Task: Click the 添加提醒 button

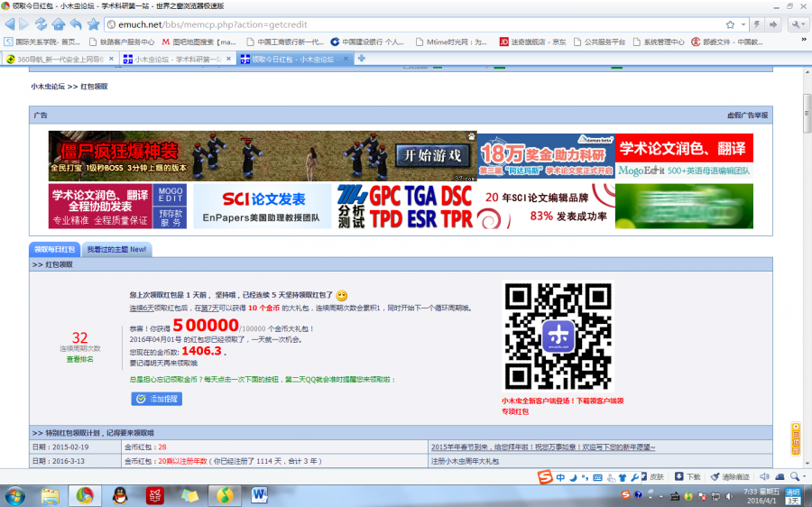Action: 156,399
